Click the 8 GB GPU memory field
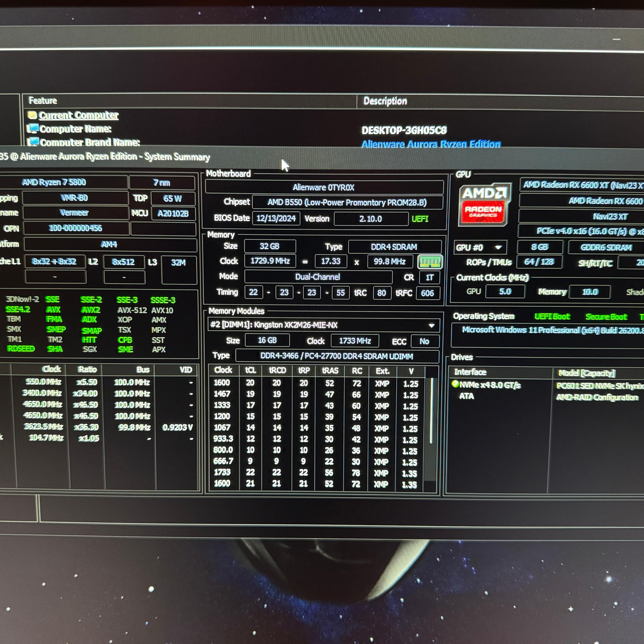 tap(540, 247)
